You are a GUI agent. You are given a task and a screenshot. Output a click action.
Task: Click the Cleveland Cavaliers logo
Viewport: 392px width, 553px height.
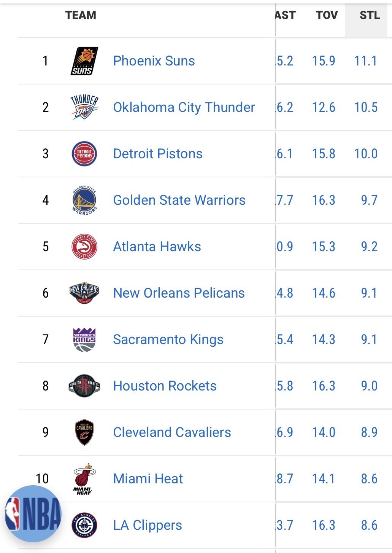click(x=84, y=432)
